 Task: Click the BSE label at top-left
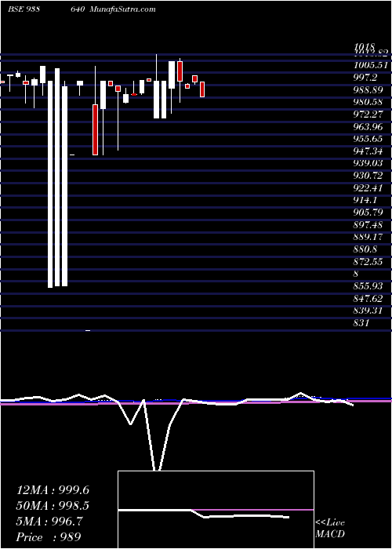point(16,9)
